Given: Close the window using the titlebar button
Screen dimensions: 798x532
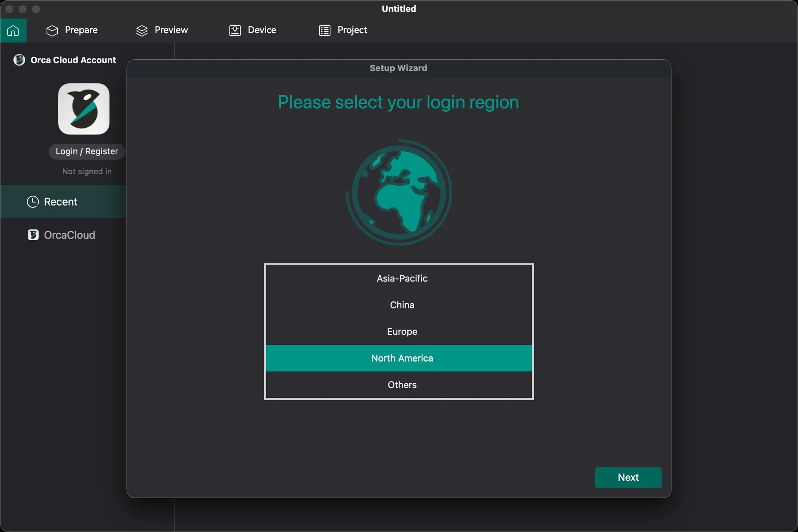Looking at the screenshot, I should [10, 9].
